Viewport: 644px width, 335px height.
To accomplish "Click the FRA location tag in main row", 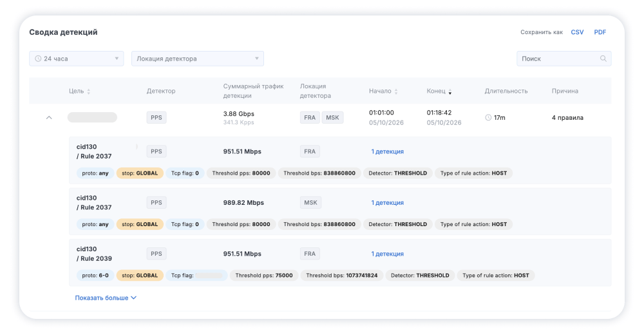I will (310, 117).
